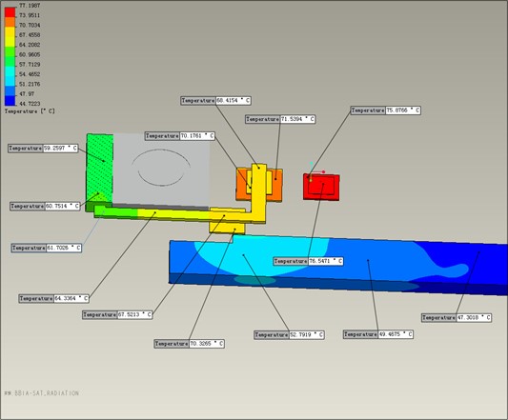Select the 59.2597 °C temperature label

43,149
